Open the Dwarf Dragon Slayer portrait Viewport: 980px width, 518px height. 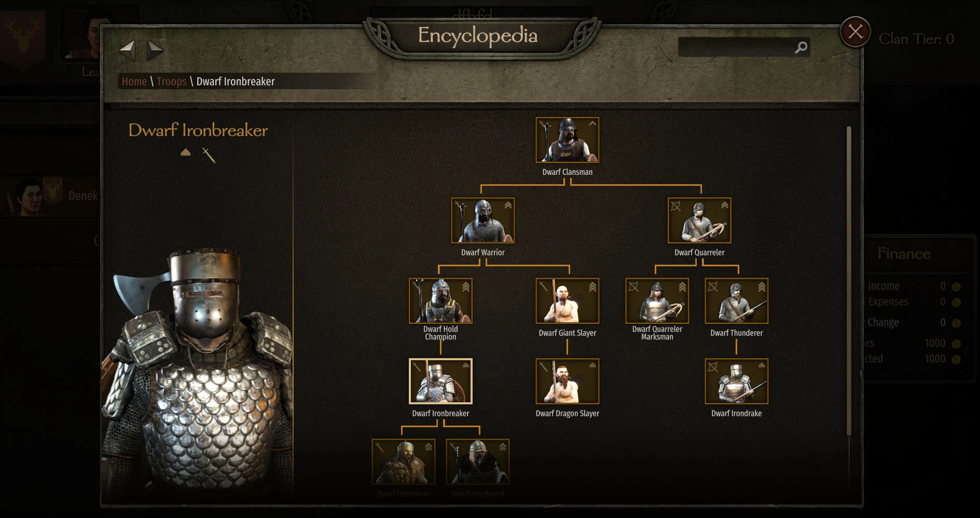[567, 381]
